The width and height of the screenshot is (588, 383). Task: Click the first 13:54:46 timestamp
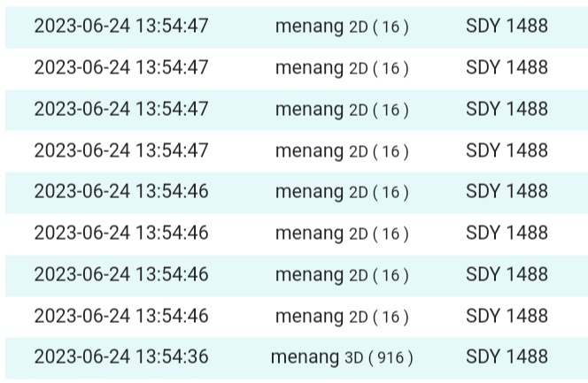pyautogui.click(x=121, y=191)
